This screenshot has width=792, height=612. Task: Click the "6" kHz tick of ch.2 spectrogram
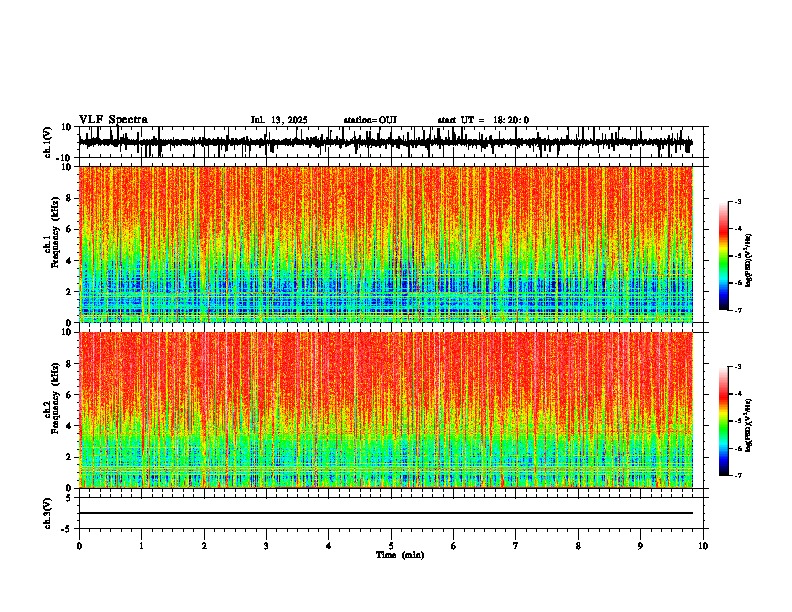point(69,395)
